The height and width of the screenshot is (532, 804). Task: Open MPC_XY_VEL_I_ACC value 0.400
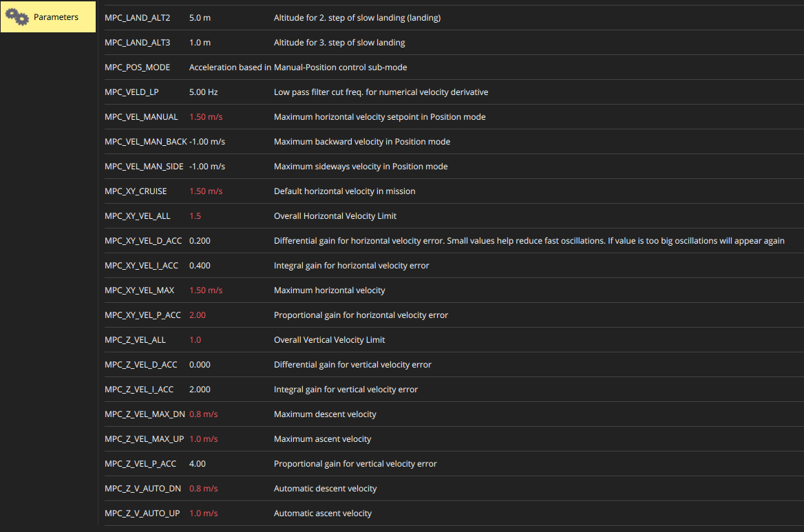click(200, 266)
